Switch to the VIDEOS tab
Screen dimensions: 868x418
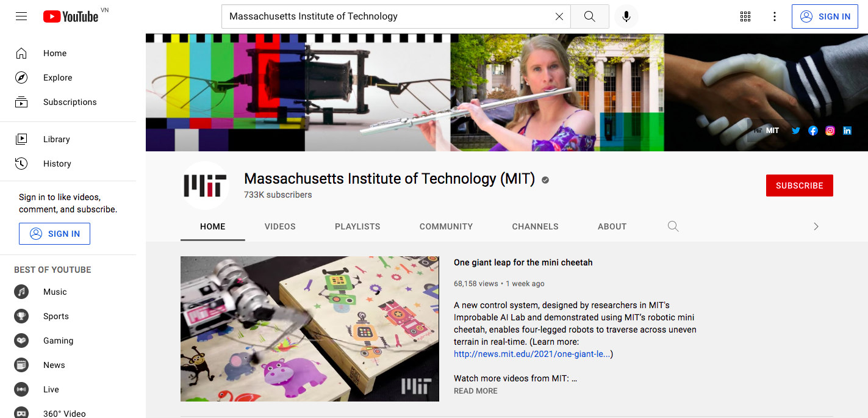[x=280, y=226]
